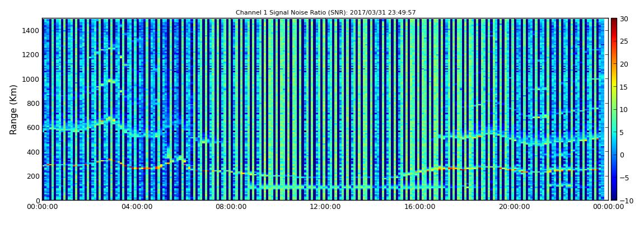The image size is (644, 228).
Task: Click the "20" colorbar tick label
Action: click(624, 64)
